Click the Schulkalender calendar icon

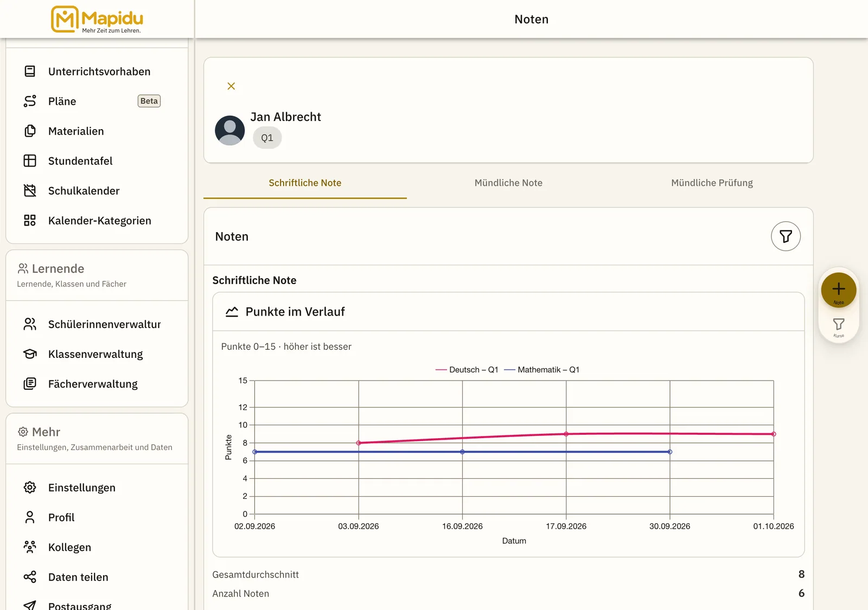pos(30,191)
